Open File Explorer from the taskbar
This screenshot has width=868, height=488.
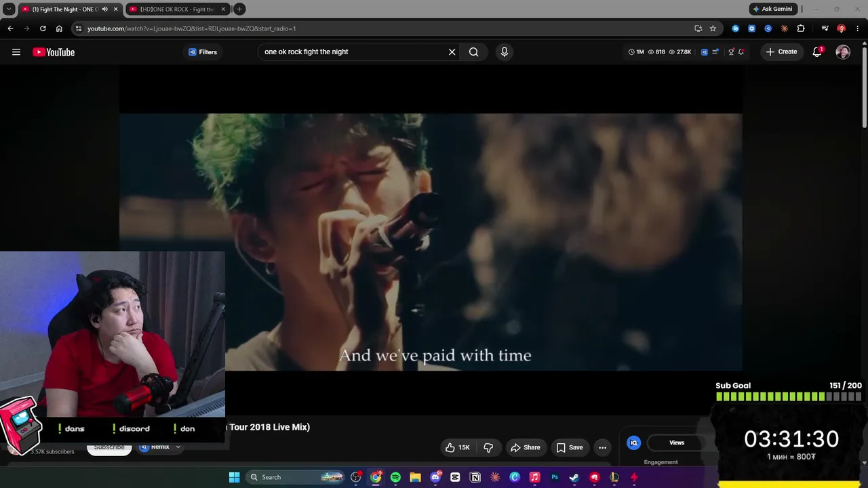(x=415, y=477)
